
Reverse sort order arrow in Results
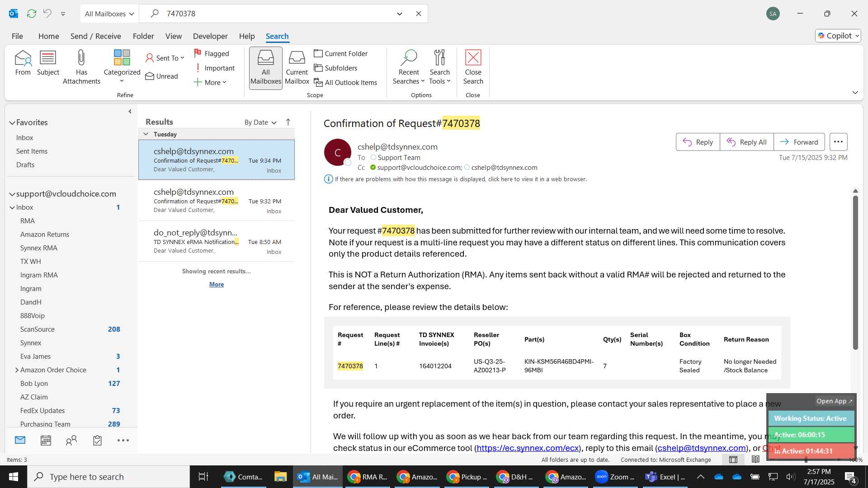tap(288, 122)
